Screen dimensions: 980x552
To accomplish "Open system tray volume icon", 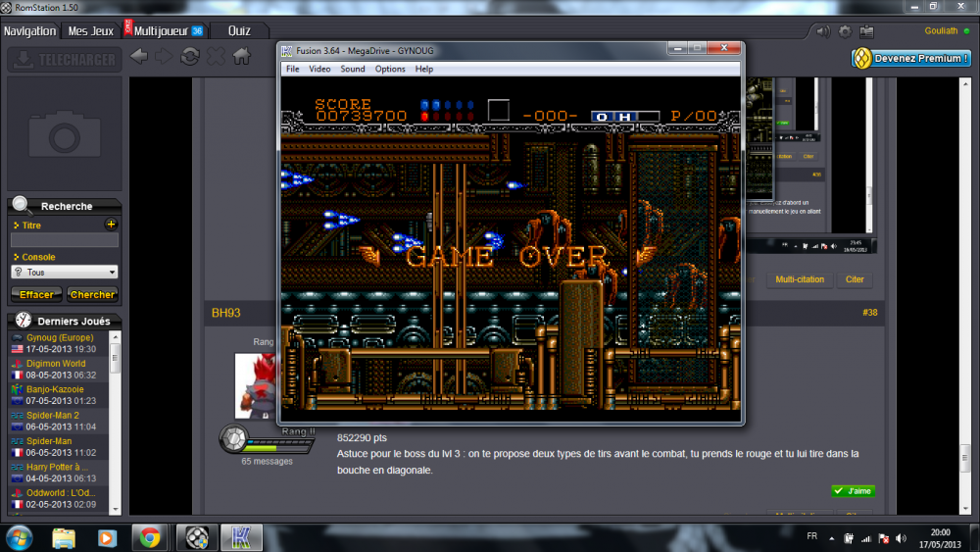I will coord(901,538).
